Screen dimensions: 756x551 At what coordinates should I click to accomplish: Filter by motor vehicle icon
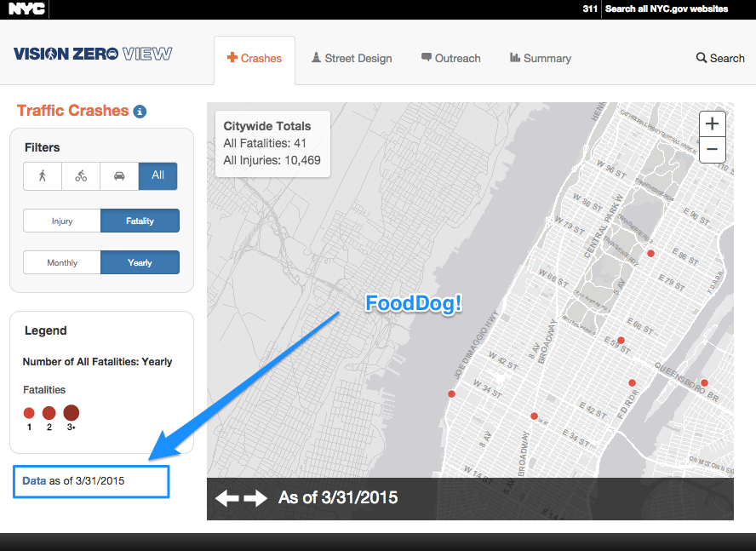(119, 176)
